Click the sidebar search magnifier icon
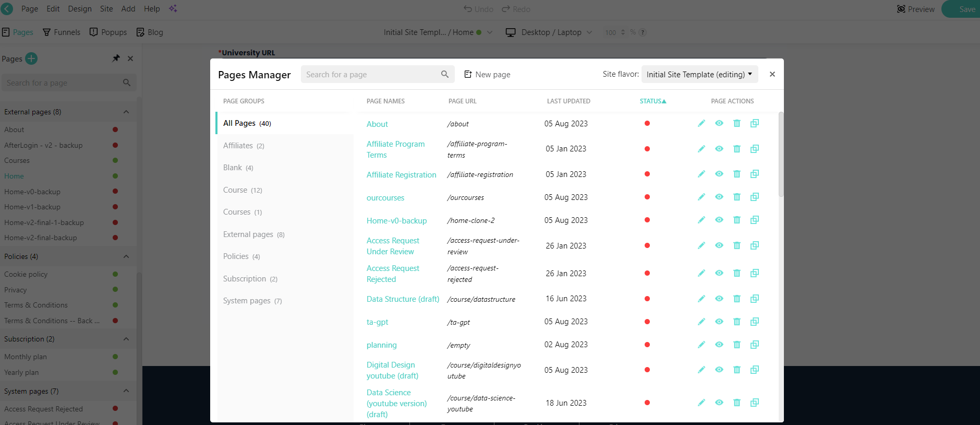This screenshot has height=425, width=980. (127, 82)
